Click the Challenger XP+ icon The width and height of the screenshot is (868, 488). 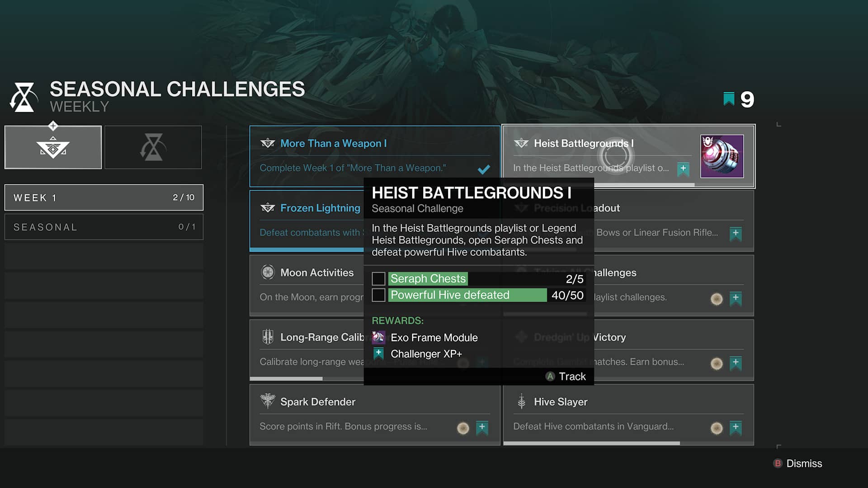(x=379, y=353)
